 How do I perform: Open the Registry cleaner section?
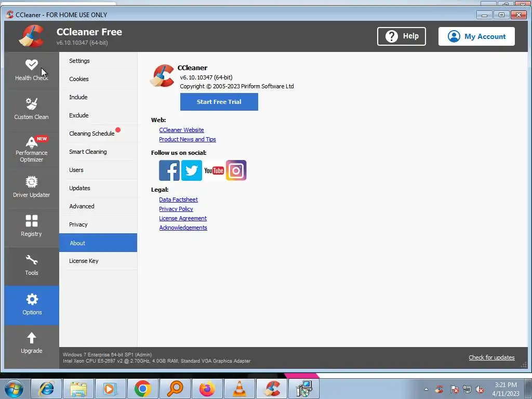[x=32, y=227]
